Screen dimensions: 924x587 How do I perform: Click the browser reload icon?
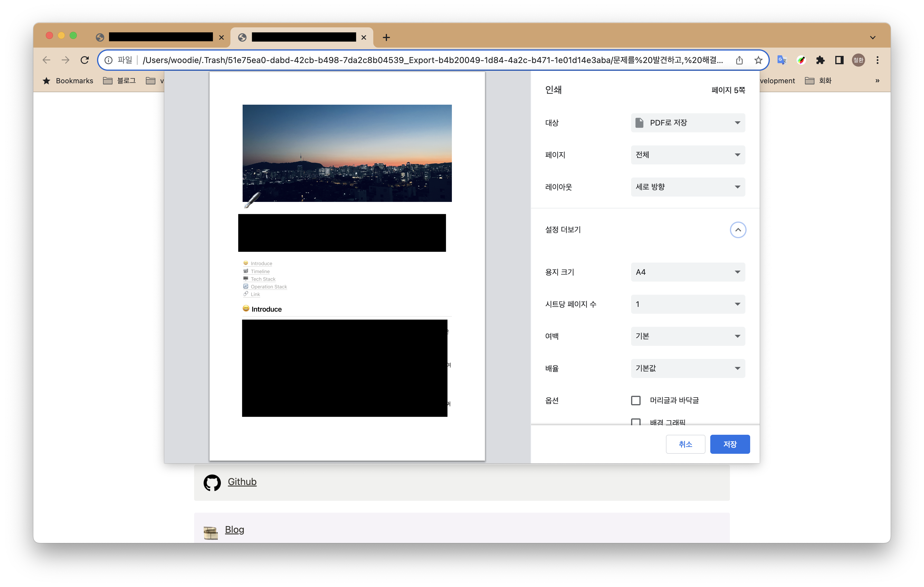(85, 60)
